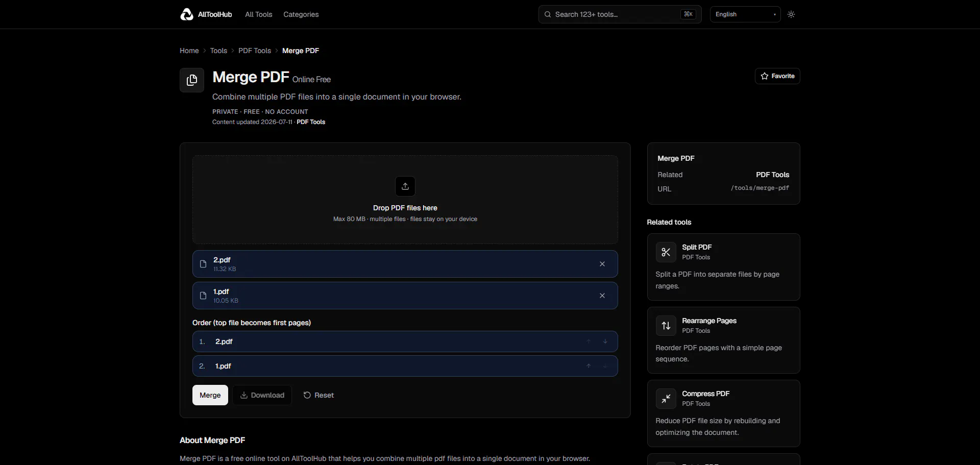Click the Drop PDF files here area
The width and height of the screenshot is (980, 465).
pos(405,200)
